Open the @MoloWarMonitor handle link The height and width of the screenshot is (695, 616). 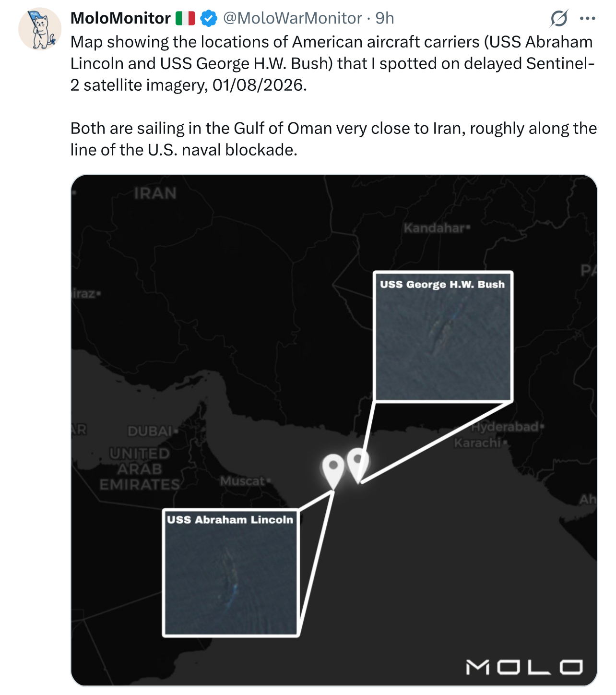point(293,18)
